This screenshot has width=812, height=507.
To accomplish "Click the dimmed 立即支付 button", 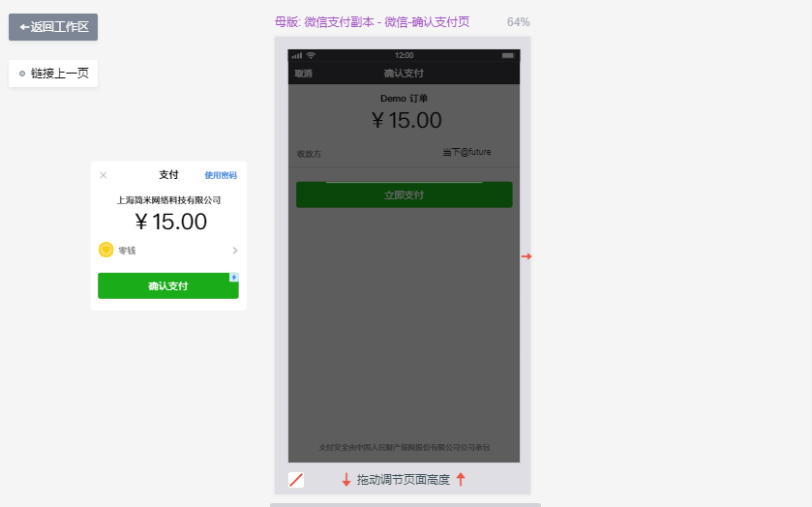I will [405, 194].
